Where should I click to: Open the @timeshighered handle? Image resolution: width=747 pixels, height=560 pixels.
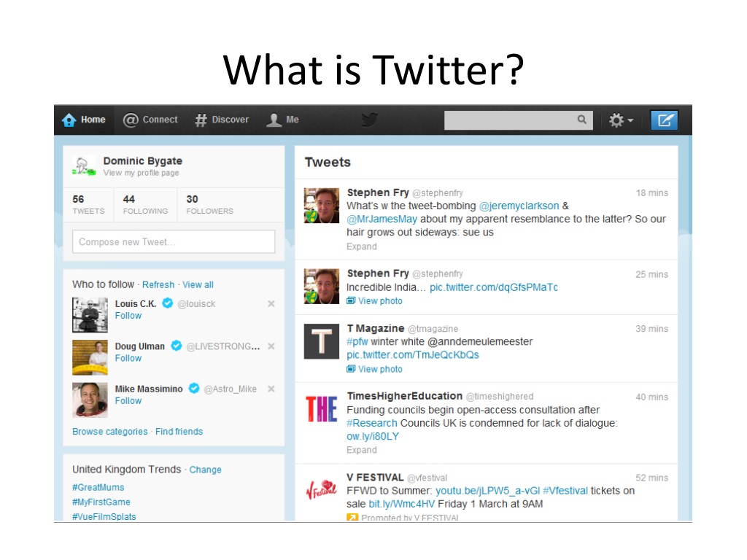click(500, 396)
